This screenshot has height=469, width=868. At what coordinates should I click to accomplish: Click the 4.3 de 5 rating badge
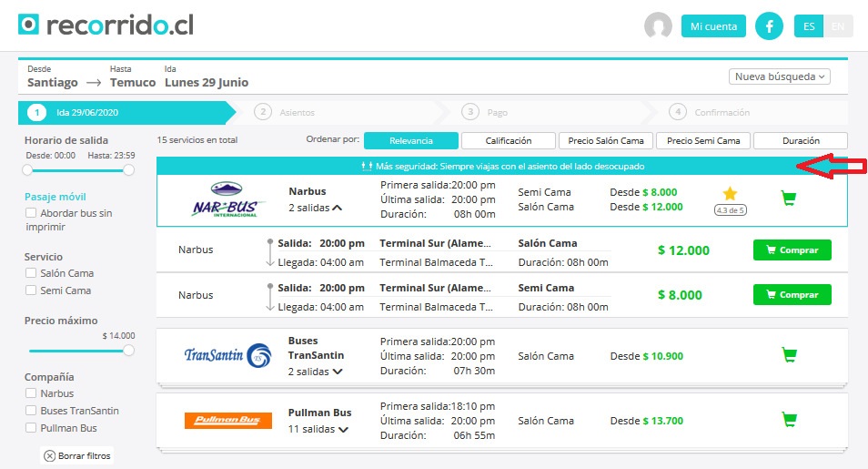coord(731,210)
